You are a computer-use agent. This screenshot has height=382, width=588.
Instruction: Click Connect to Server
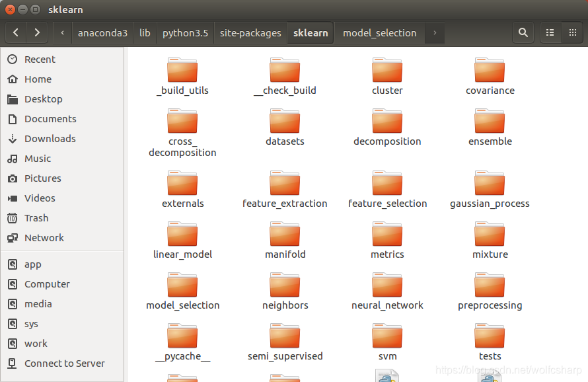62,363
